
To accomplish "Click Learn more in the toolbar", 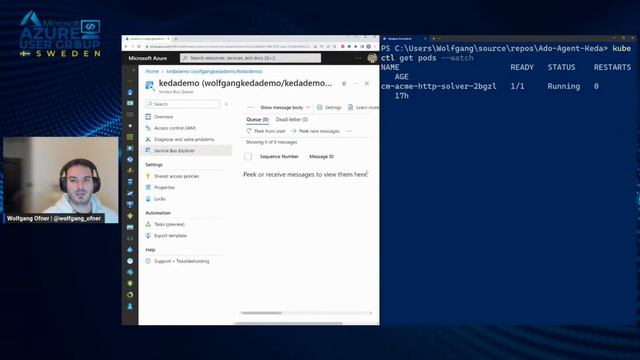I will [x=363, y=107].
